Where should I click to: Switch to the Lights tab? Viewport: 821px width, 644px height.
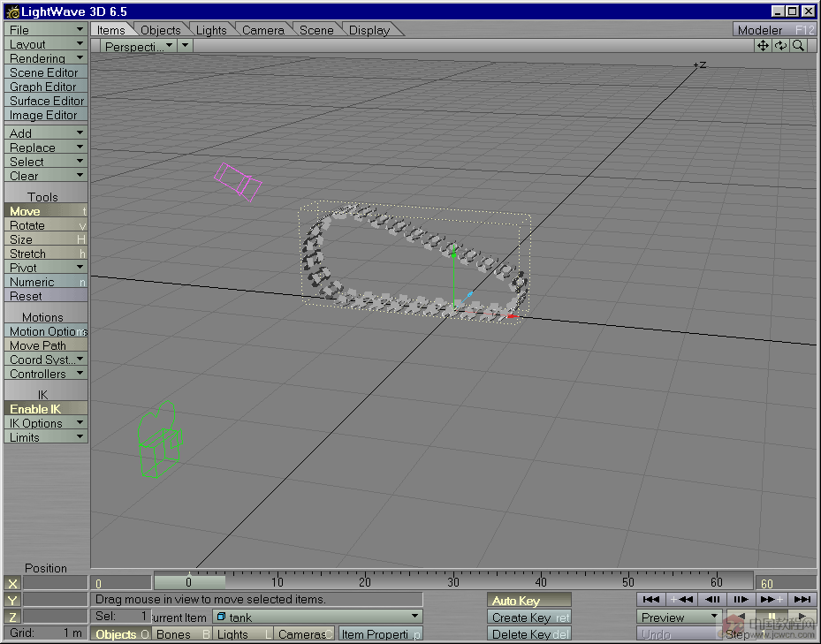pos(211,30)
